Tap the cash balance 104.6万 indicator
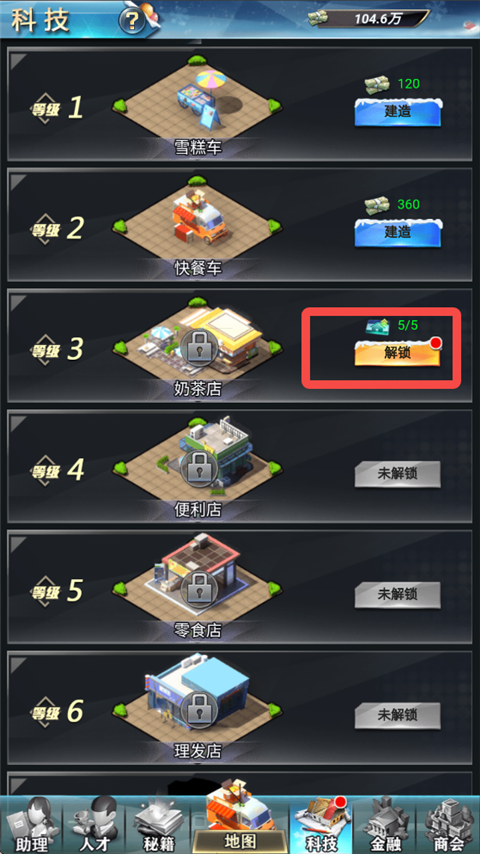The height and width of the screenshot is (854, 480). click(367, 19)
